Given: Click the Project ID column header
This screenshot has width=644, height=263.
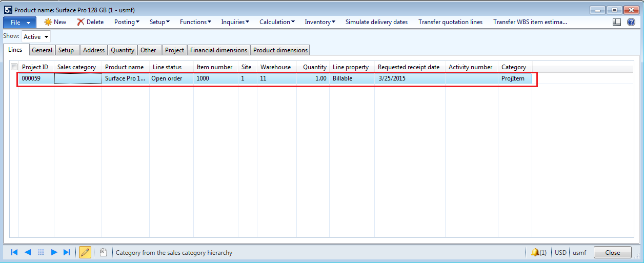Looking at the screenshot, I should click(x=36, y=67).
